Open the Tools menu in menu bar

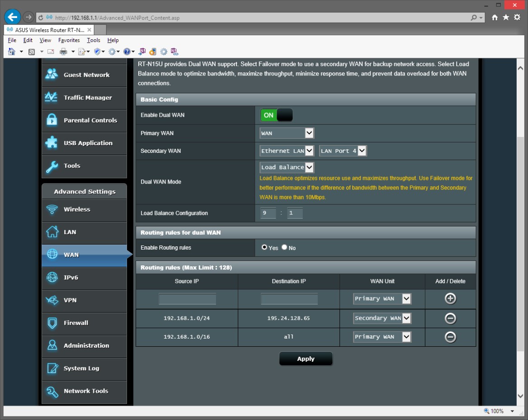click(x=94, y=40)
